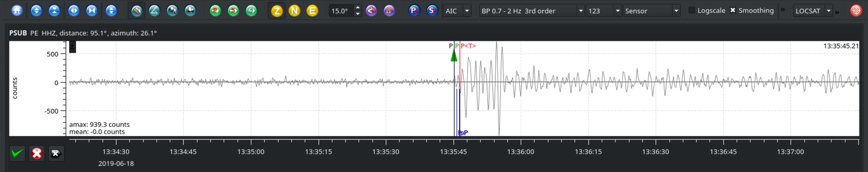Image resolution: width=868 pixels, height=172 pixels.
Task: Click the green P phase align icon
Action: click(215, 11)
